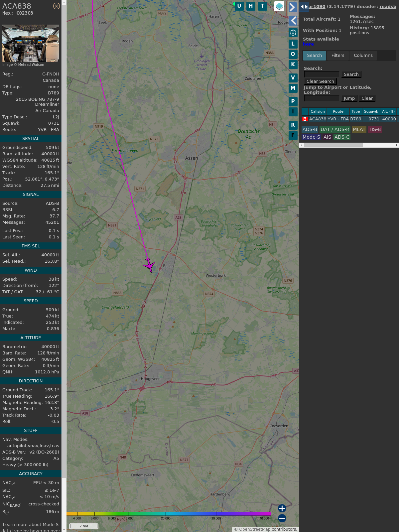Close the ACA838 aircraft info panel
The image size is (399, 532).
coord(57,6)
